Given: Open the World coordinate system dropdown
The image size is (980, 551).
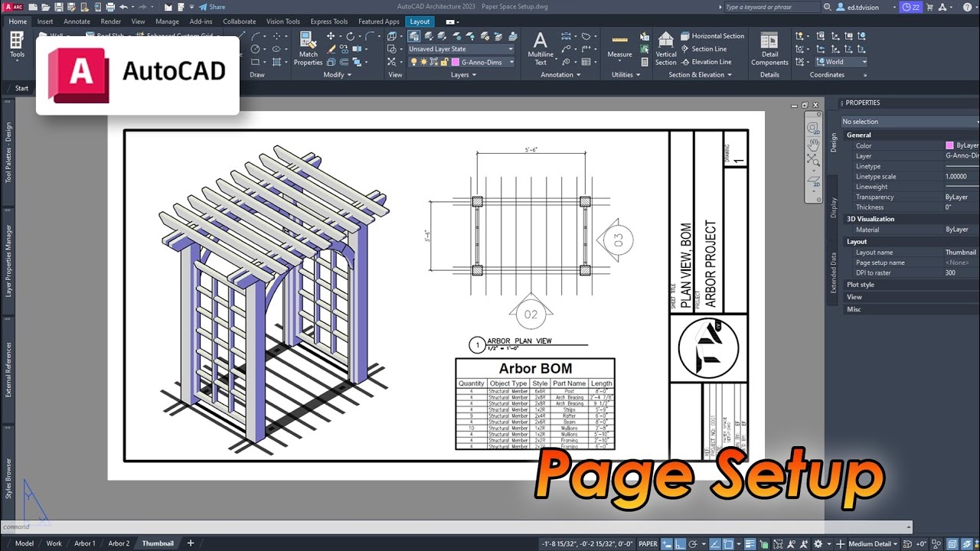Looking at the screenshot, I should (841, 62).
